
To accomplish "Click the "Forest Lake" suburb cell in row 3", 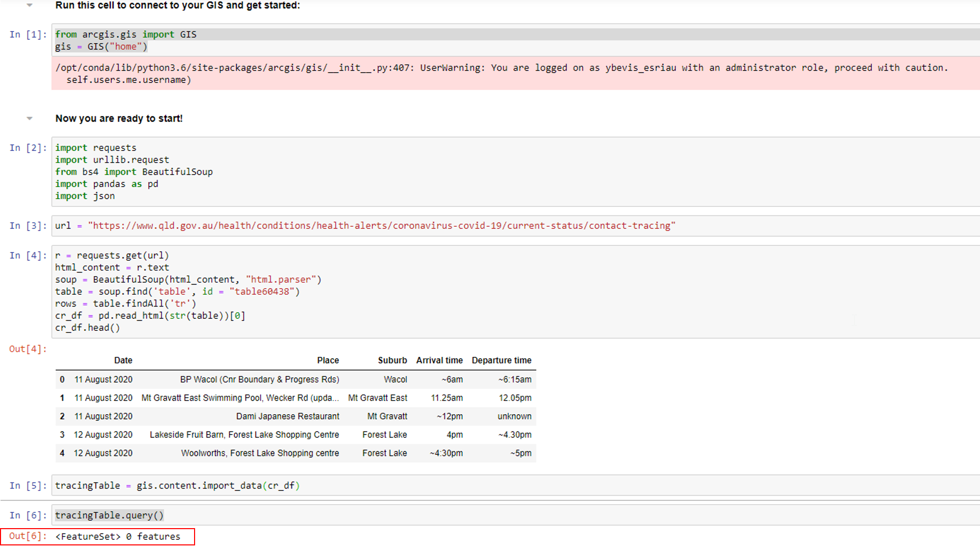I will pos(385,435).
